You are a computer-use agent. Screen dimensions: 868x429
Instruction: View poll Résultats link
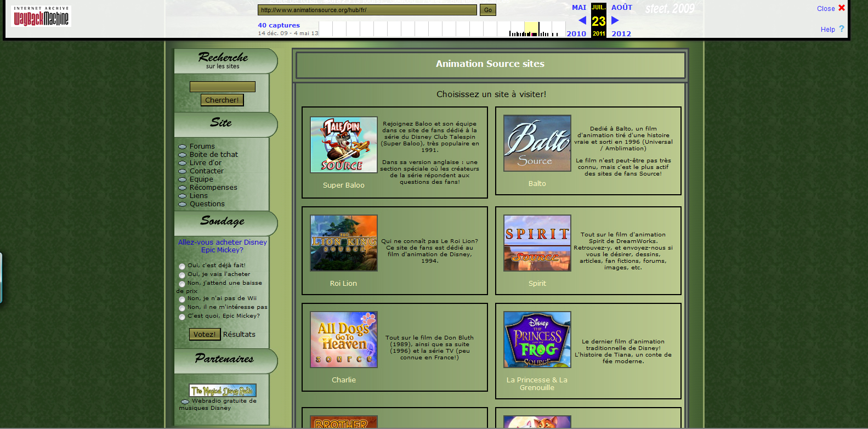[x=239, y=335]
